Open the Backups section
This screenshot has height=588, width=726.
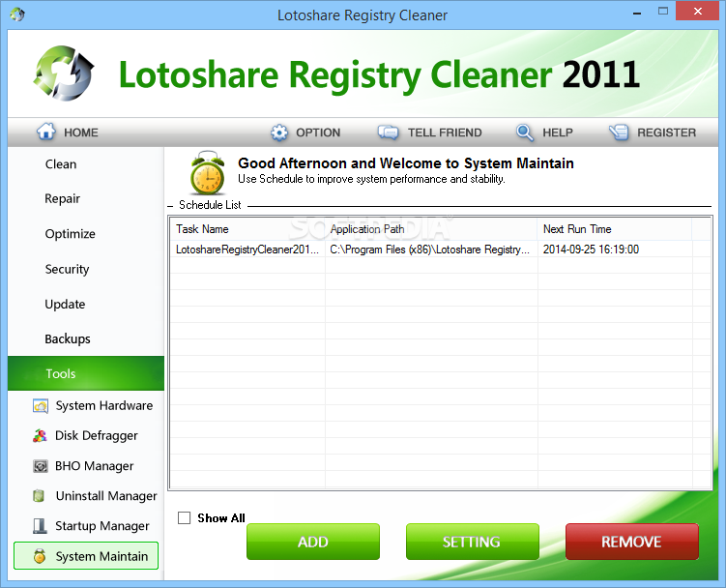(x=68, y=339)
